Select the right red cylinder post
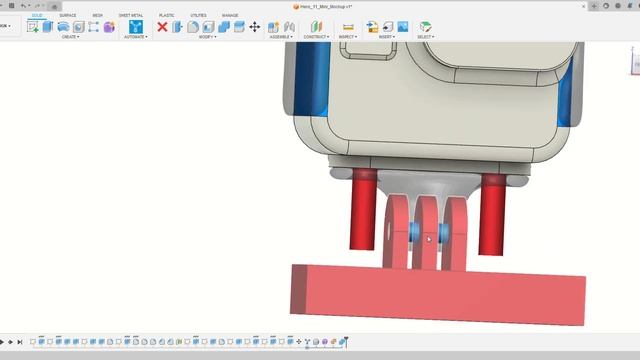Image resolution: width=640 pixels, height=360 pixels. tap(492, 215)
